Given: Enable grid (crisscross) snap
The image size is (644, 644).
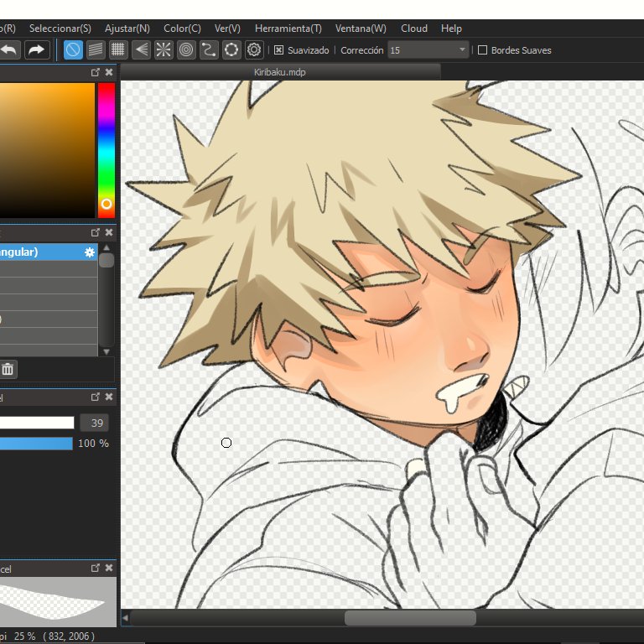Looking at the screenshot, I should 118,50.
